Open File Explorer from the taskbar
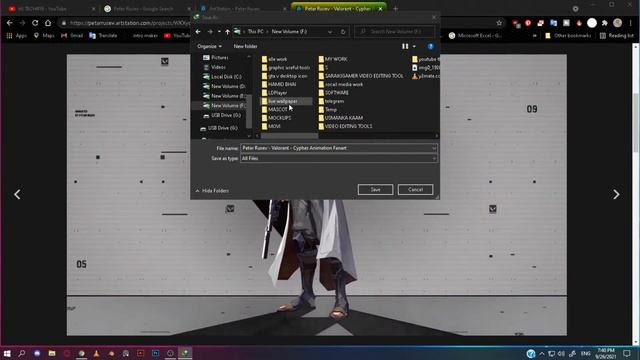The image size is (640, 360). [x=52, y=353]
